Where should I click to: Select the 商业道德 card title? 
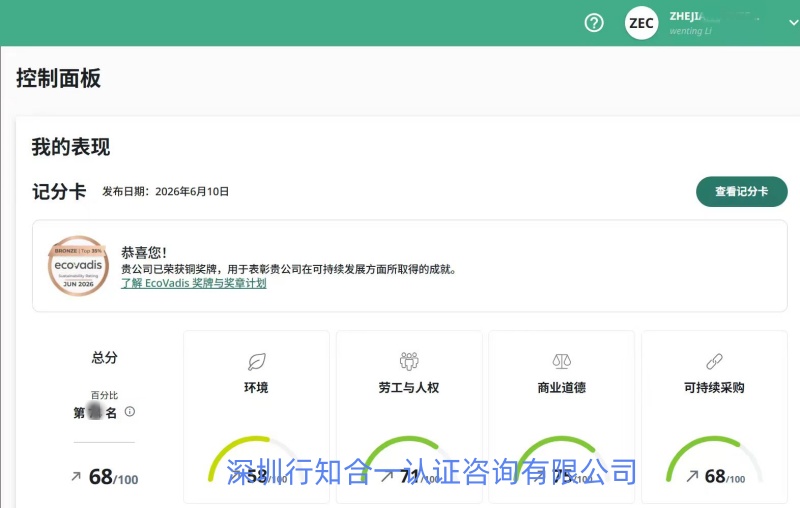(x=562, y=388)
